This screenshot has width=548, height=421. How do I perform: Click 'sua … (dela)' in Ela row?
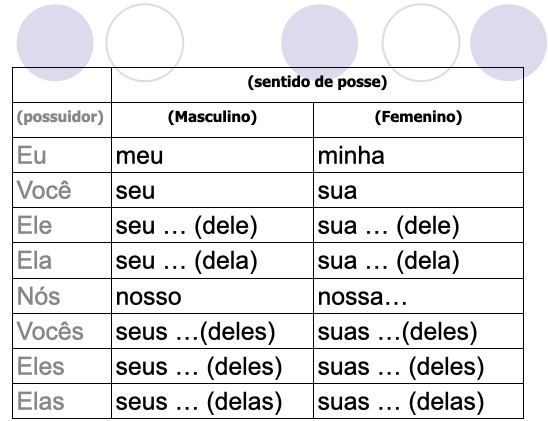point(388,261)
